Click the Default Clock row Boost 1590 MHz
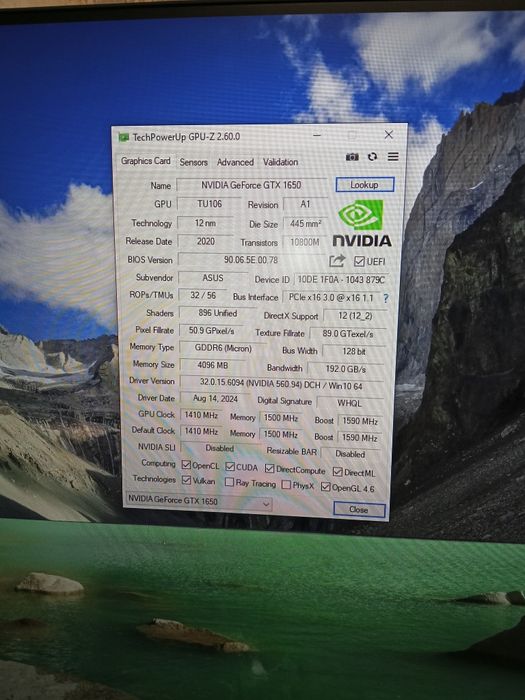This screenshot has height=700, width=525. pos(360,438)
